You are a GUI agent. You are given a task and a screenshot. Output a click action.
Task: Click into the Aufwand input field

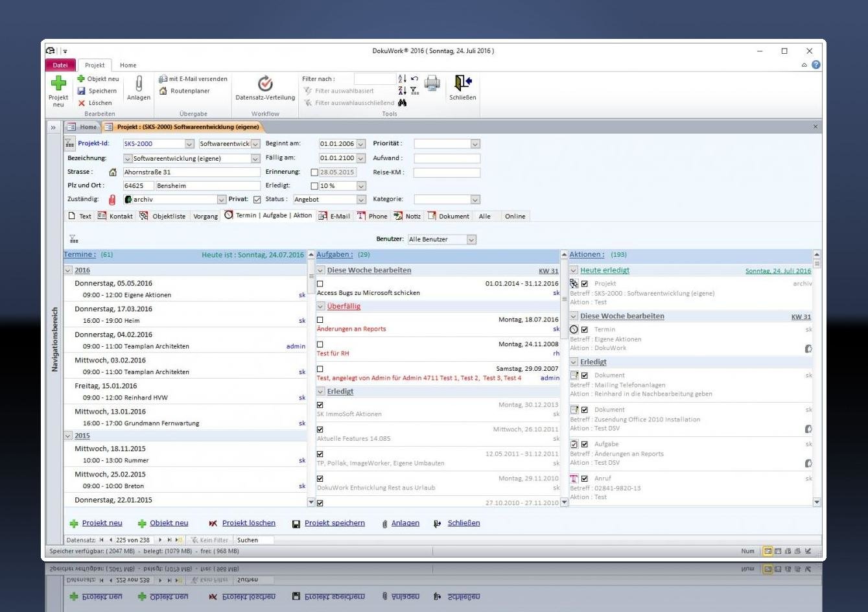[x=447, y=158]
